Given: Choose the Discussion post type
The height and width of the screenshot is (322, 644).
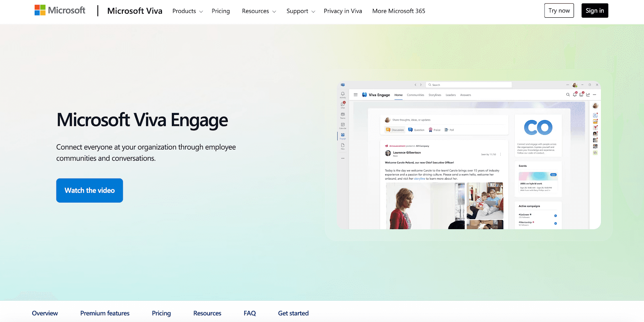Looking at the screenshot, I should [x=395, y=130].
